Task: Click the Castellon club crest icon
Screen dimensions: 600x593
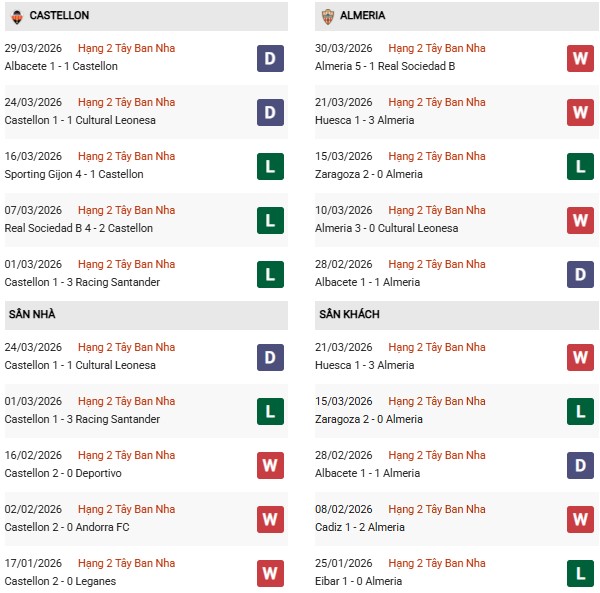Action: (16, 16)
